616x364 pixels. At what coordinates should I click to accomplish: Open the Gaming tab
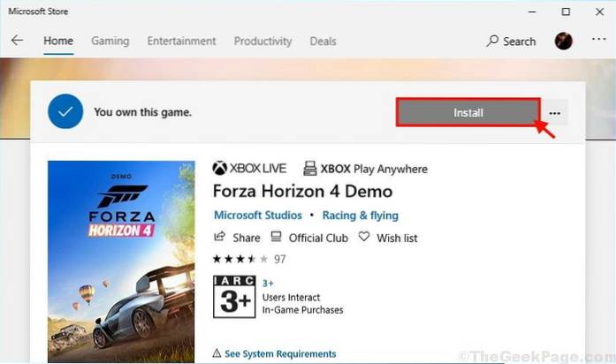pyautogui.click(x=110, y=42)
